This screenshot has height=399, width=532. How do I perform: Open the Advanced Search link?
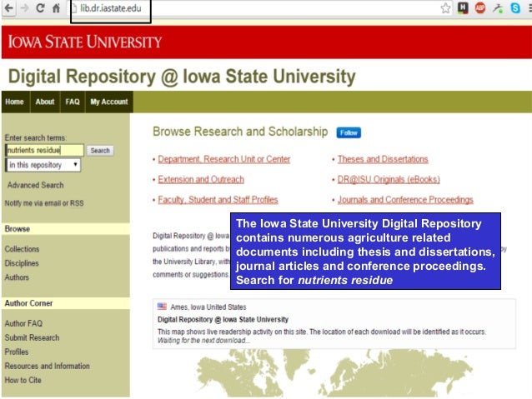pyautogui.click(x=36, y=185)
